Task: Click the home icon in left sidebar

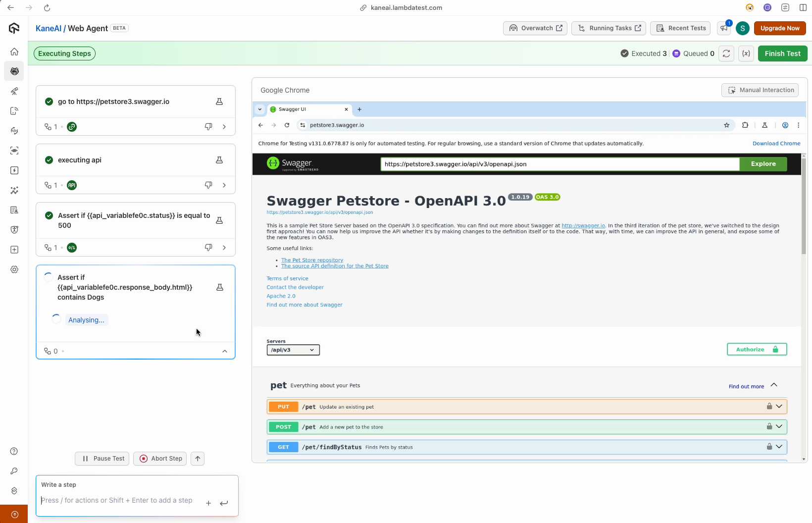Action: pos(14,52)
